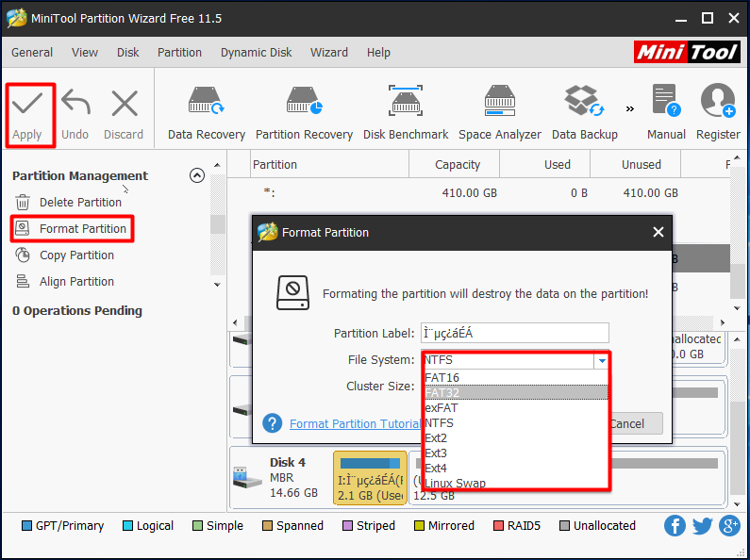Open the Partition Recovery tool
Image resolution: width=750 pixels, height=560 pixels.
304,114
